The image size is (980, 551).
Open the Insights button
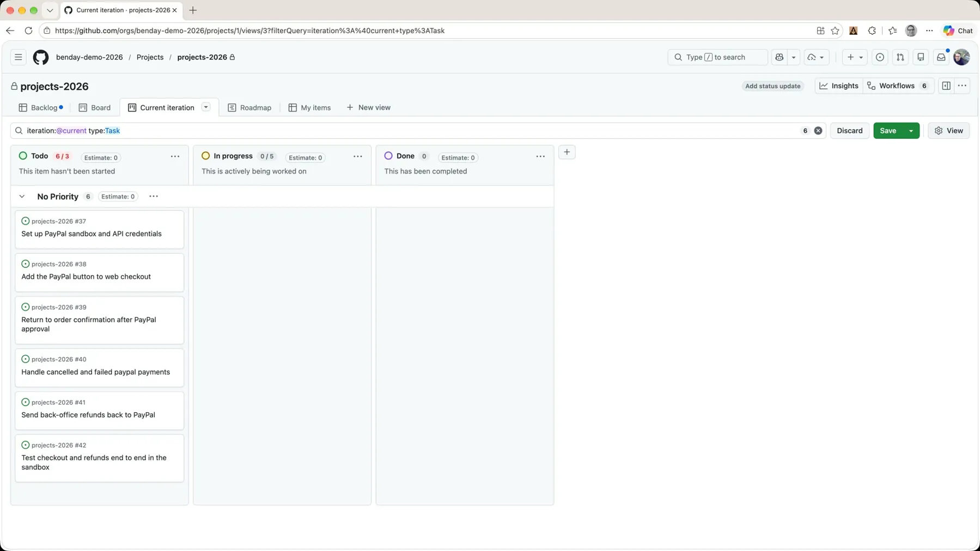coord(839,86)
